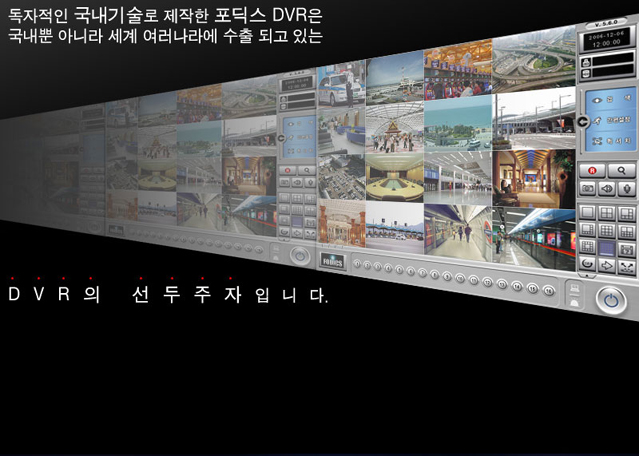Click the rotate sequence button
Viewport: 639px width, 456px height.
click(x=587, y=264)
